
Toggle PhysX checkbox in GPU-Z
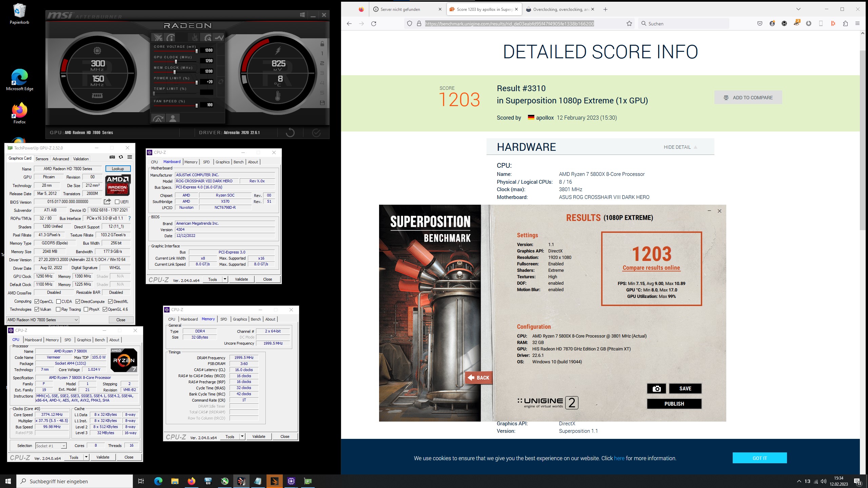(86, 309)
